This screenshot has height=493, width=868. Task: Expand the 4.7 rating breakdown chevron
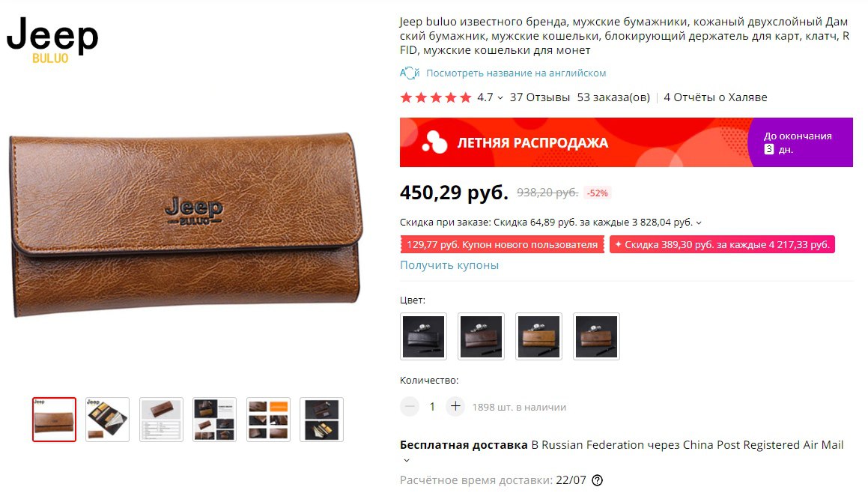coord(500,98)
